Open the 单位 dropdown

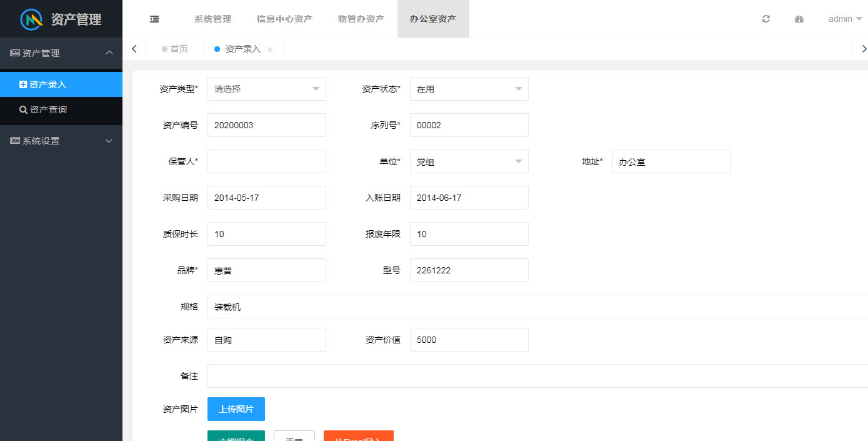tap(469, 161)
